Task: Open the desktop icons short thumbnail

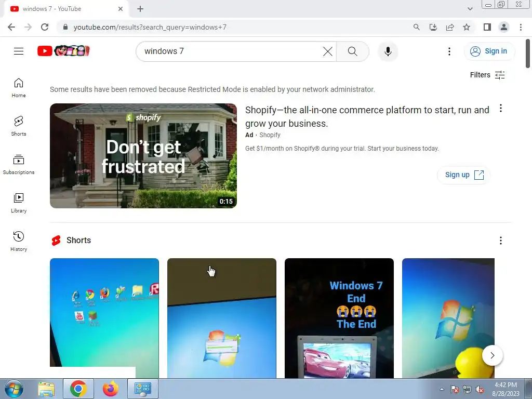Action: [104, 318]
